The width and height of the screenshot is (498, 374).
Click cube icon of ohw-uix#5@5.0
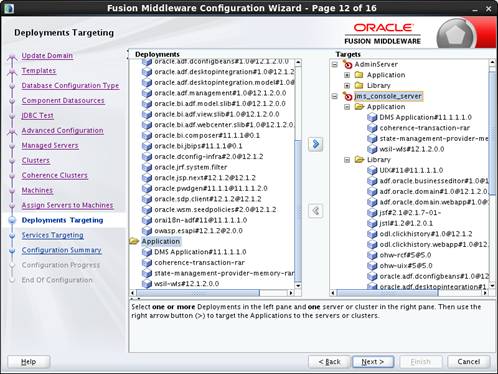coord(372,266)
